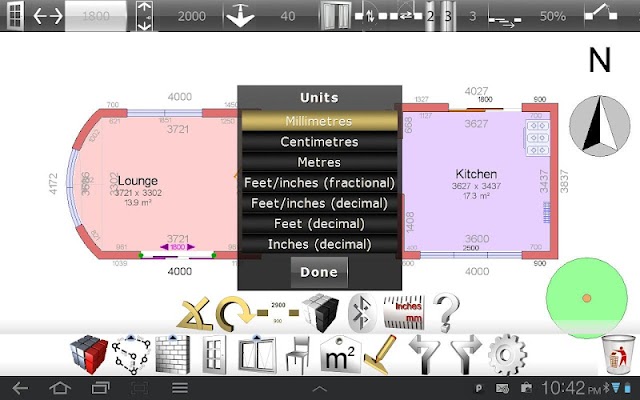This screenshot has height=400, width=640.
Task: Open the Inches/mm ruler units icon
Action: [x=404, y=313]
